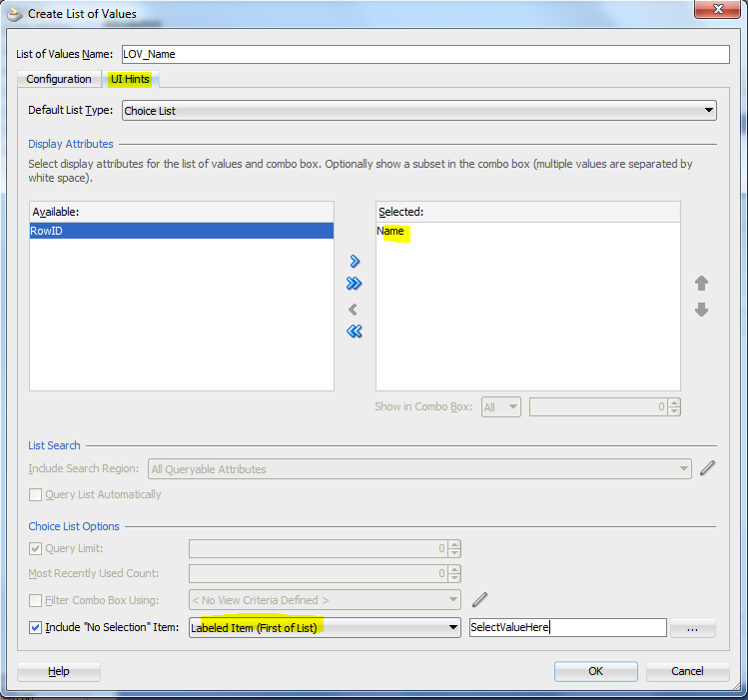Select RowID in the Available list
This screenshot has width=748, height=700.
(x=182, y=231)
